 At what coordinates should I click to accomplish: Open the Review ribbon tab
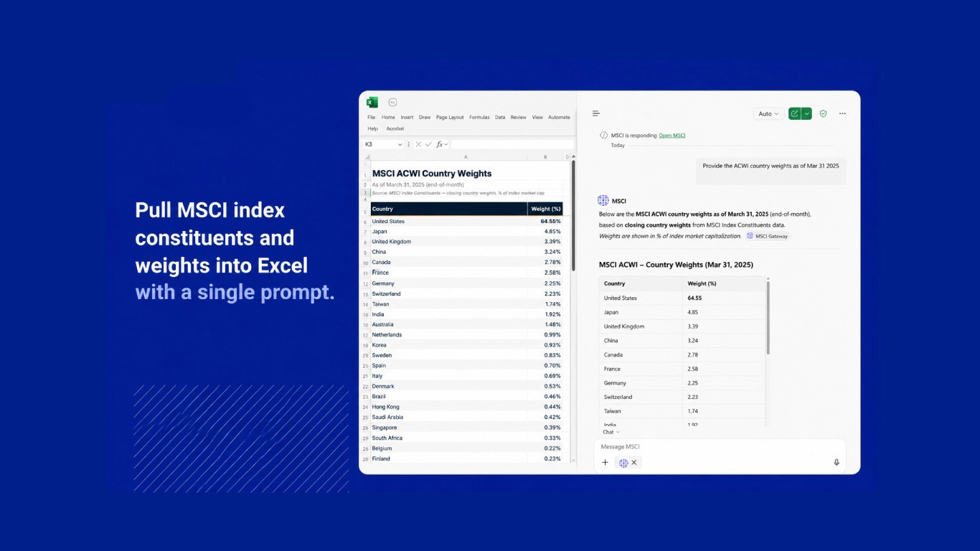[x=519, y=117]
